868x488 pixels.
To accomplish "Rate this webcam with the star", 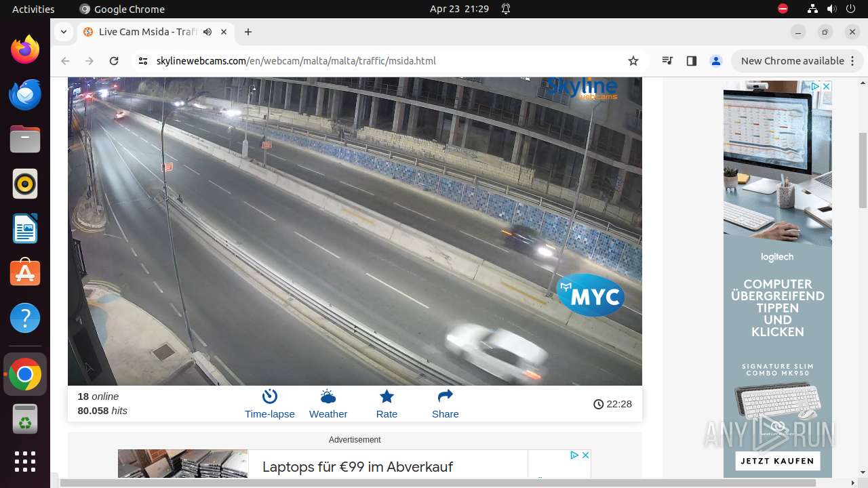I will point(387,405).
